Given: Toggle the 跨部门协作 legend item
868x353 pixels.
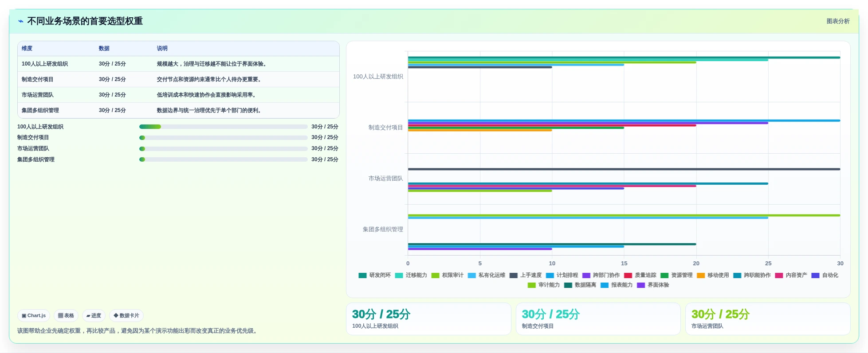Looking at the screenshot, I should pyautogui.click(x=601, y=275).
